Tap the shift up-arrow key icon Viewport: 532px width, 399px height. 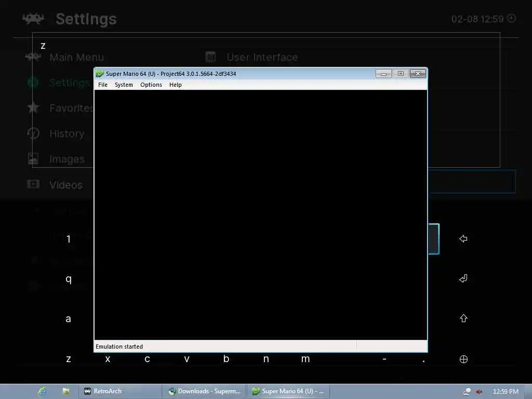tap(463, 318)
